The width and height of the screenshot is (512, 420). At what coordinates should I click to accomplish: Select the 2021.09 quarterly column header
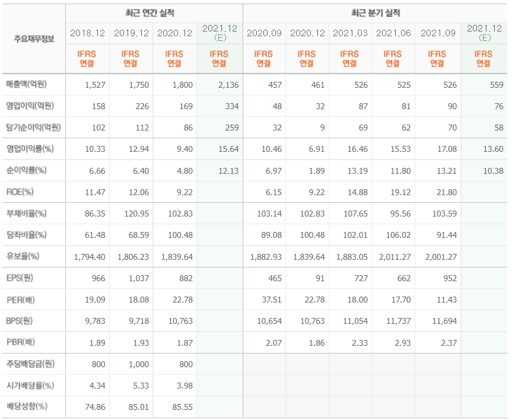coord(438,33)
